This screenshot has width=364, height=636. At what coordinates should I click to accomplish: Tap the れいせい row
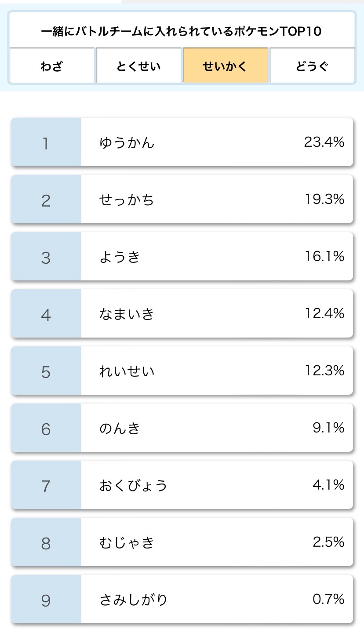[182, 371]
